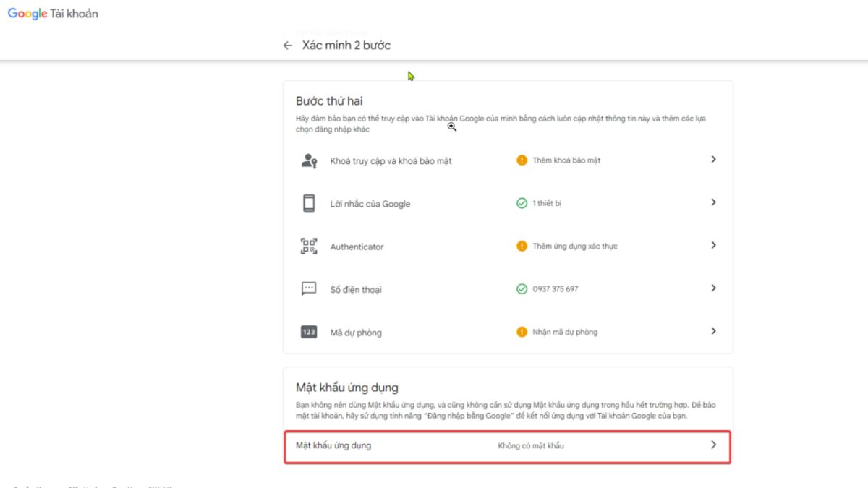Click the message bubble icon for Số điện thoại

(309, 288)
